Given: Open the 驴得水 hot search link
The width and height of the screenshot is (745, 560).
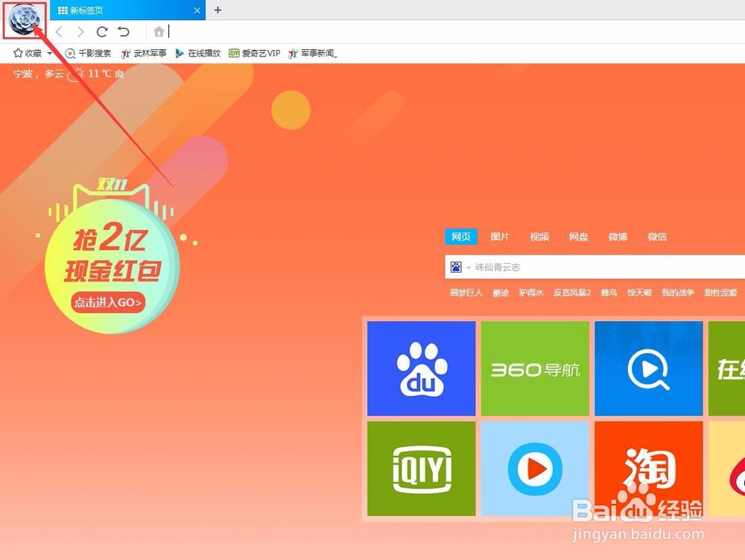Looking at the screenshot, I should pos(531,293).
